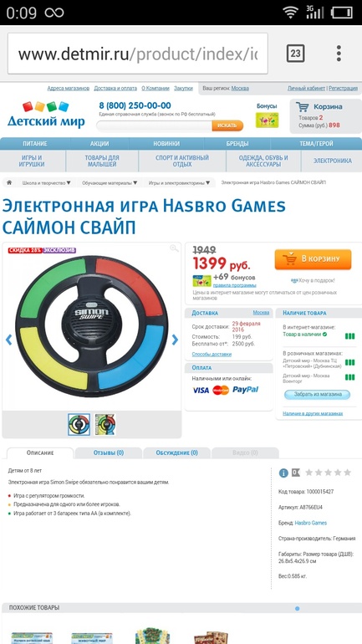Click the home icon in breadcrumbs
Viewport: 362px width, 644px height.
click(x=9, y=182)
